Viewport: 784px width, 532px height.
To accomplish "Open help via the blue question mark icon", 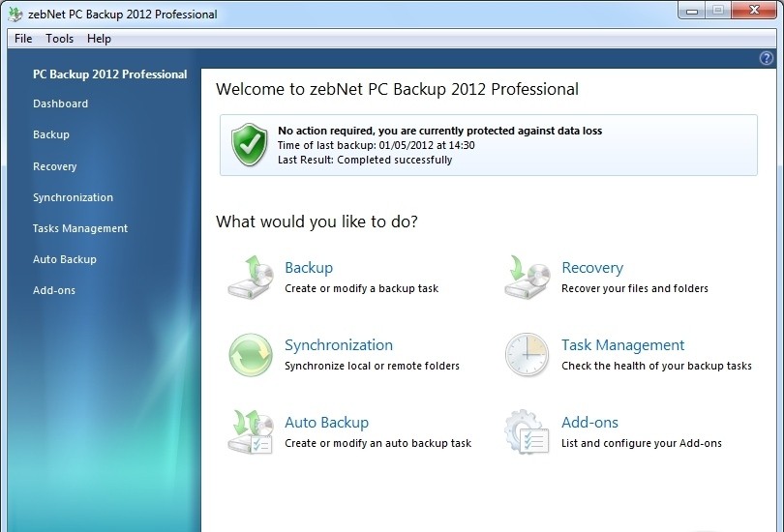I will tap(767, 58).
